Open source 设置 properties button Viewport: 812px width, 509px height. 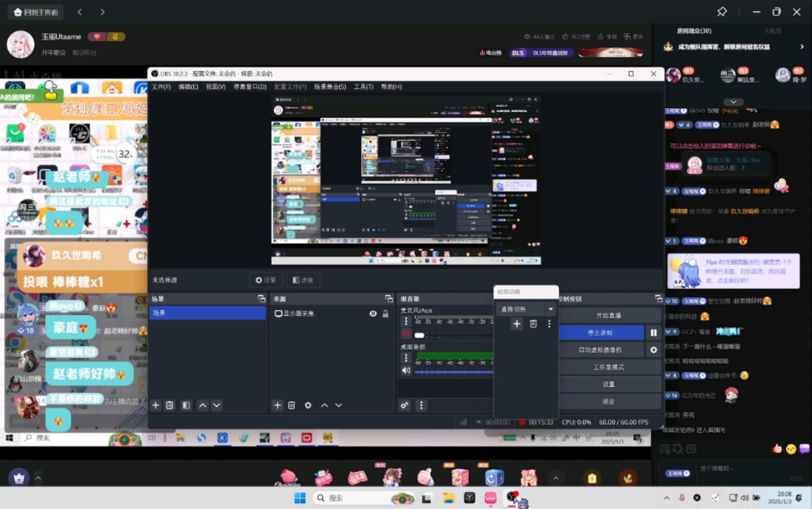point(265,280)
